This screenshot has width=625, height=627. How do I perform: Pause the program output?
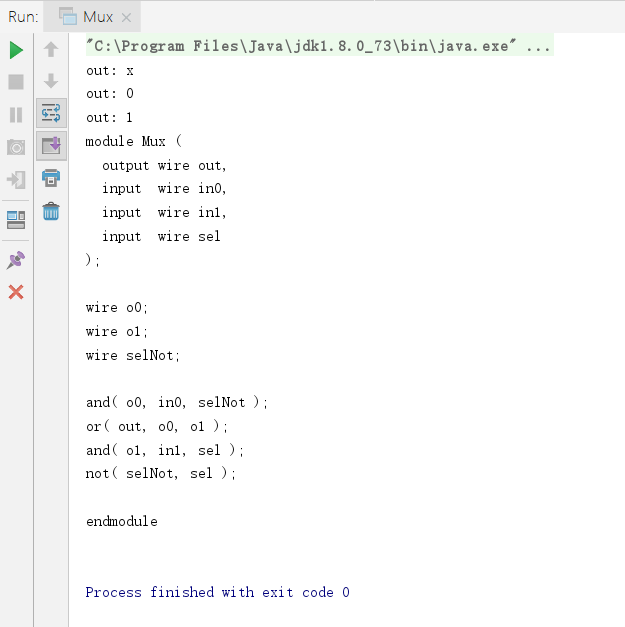tap(16, 115)
